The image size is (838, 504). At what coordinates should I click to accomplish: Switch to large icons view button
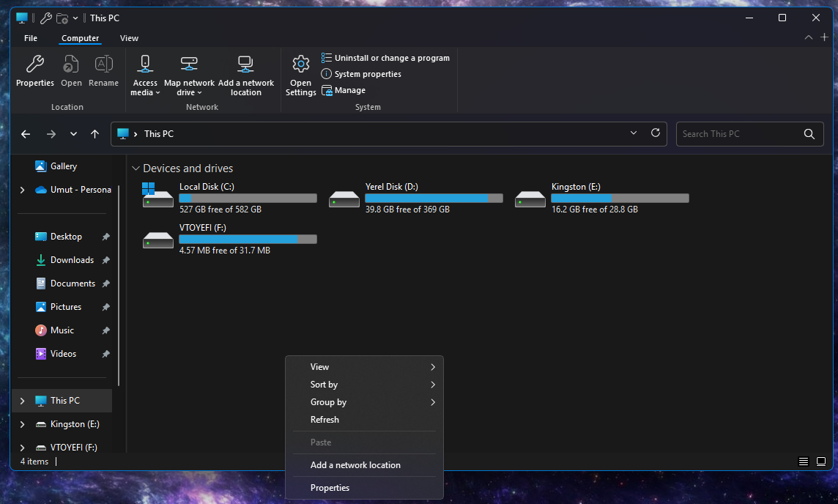(821, 462)
